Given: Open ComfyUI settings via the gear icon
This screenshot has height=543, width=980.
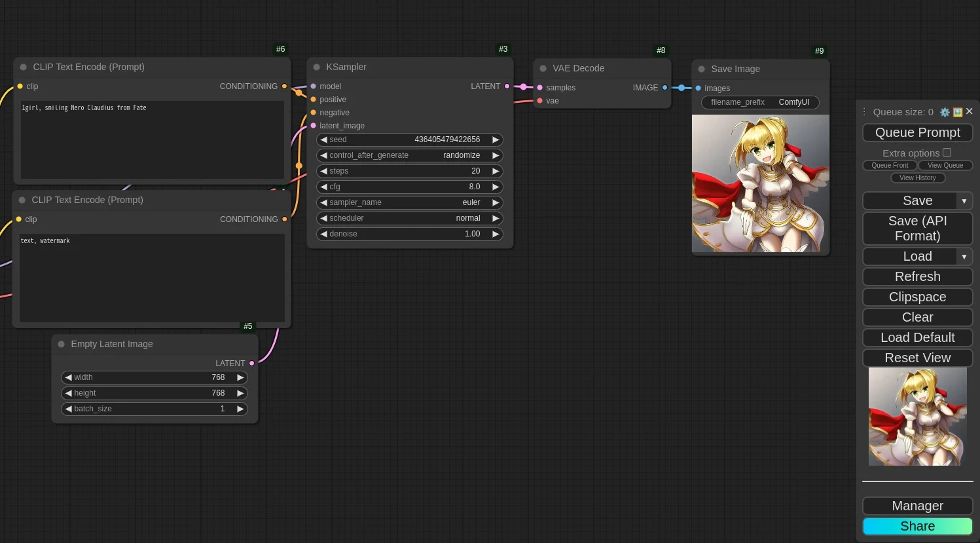Looking at the screenshot, I should pos(944,112).
